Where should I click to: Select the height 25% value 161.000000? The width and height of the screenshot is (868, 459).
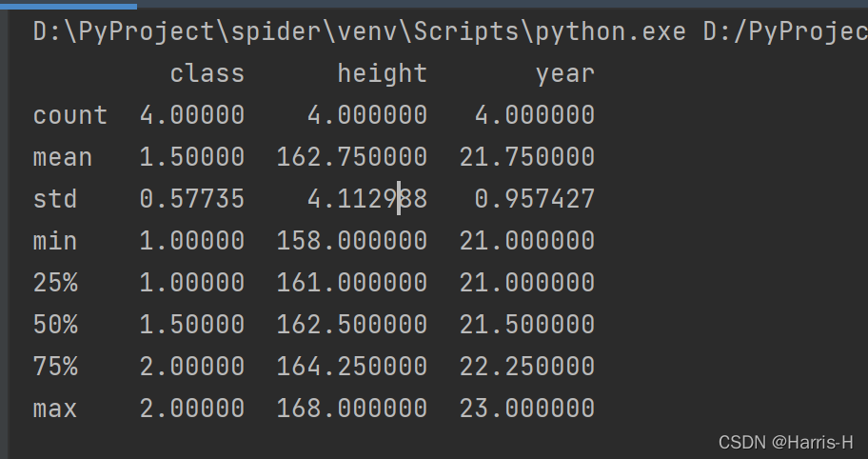[x=351, y=283]
